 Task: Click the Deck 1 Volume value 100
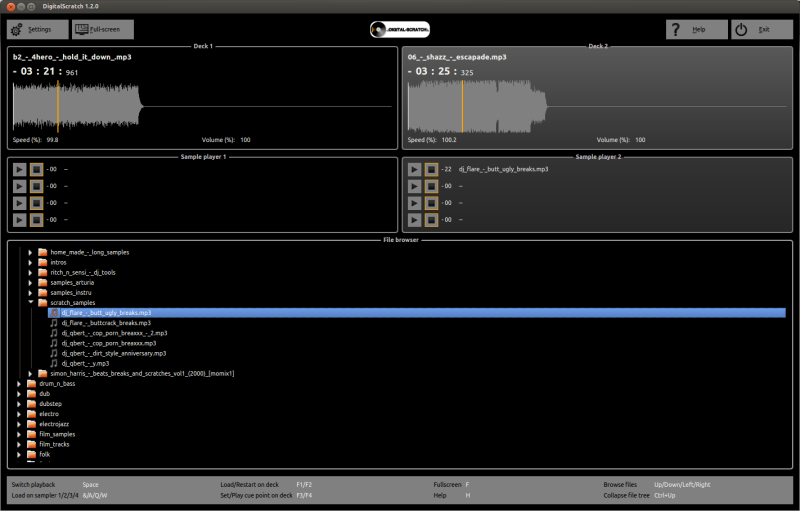(x=245, y=140)
